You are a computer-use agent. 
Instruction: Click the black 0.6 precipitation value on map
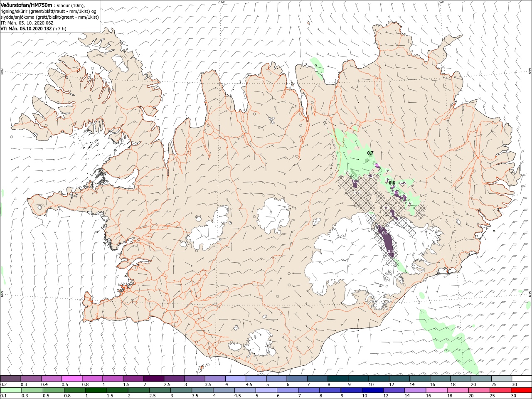tap(392, 183)
